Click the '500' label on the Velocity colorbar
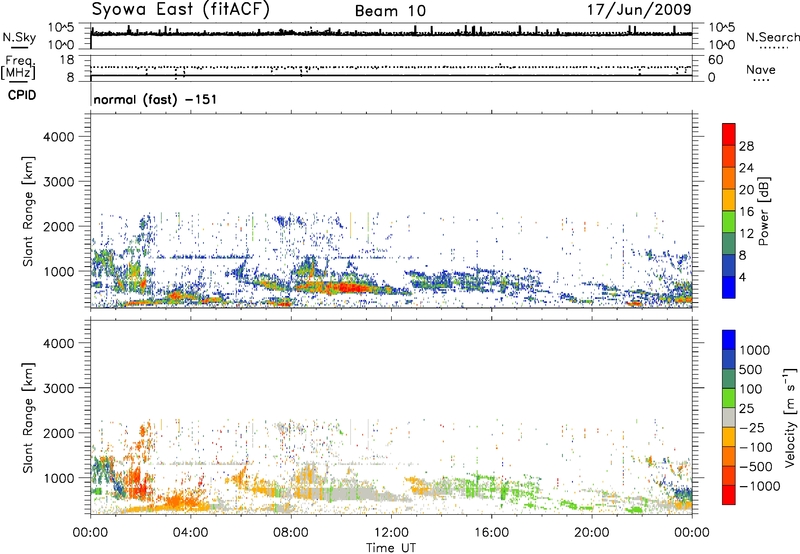800x554 pixels. point(751,369)
